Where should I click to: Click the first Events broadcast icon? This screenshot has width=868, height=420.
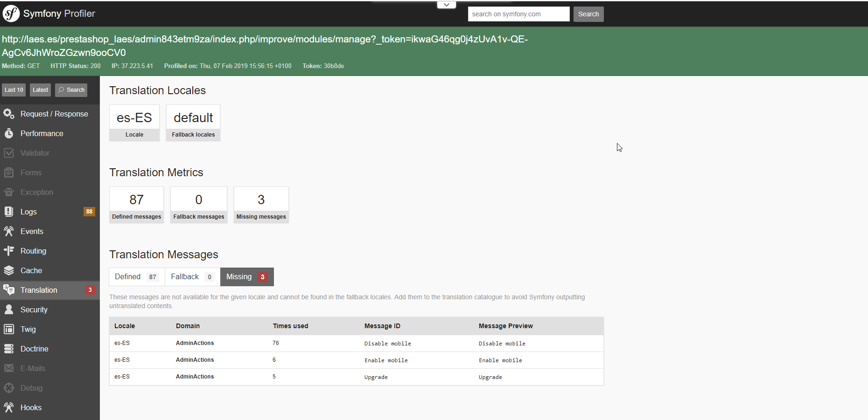click(x=9, y=231)
